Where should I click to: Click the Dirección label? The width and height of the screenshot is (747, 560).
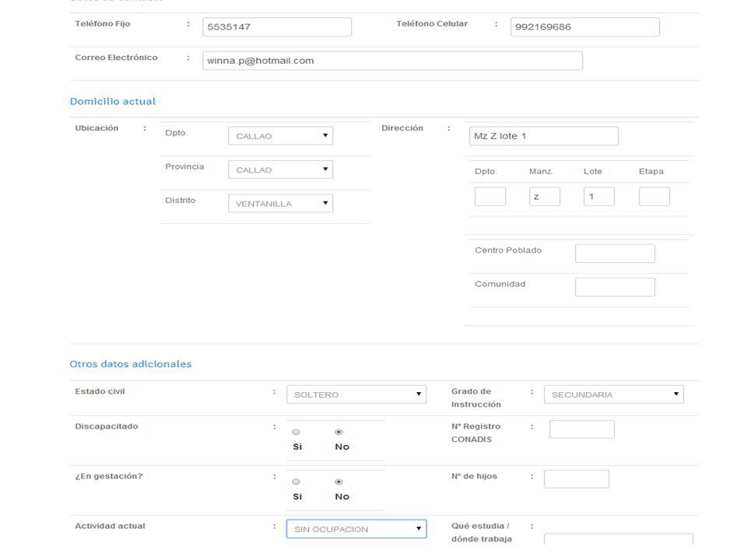402,128
